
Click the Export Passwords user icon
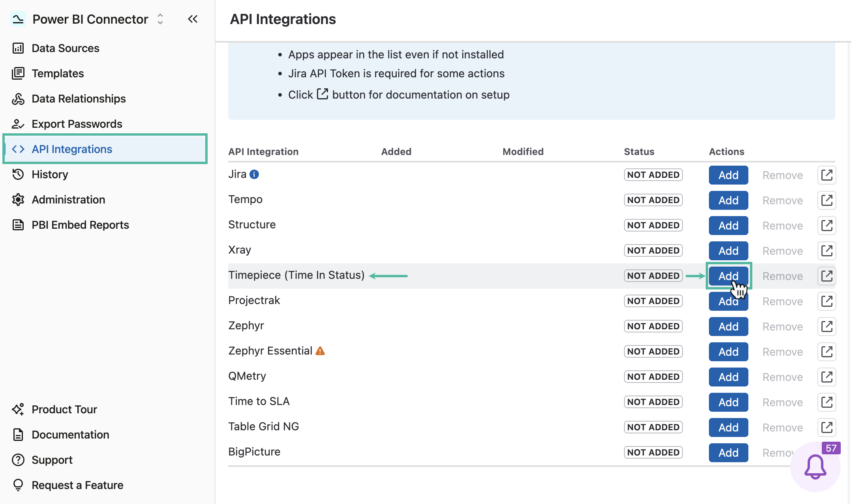tap(18, 124)
